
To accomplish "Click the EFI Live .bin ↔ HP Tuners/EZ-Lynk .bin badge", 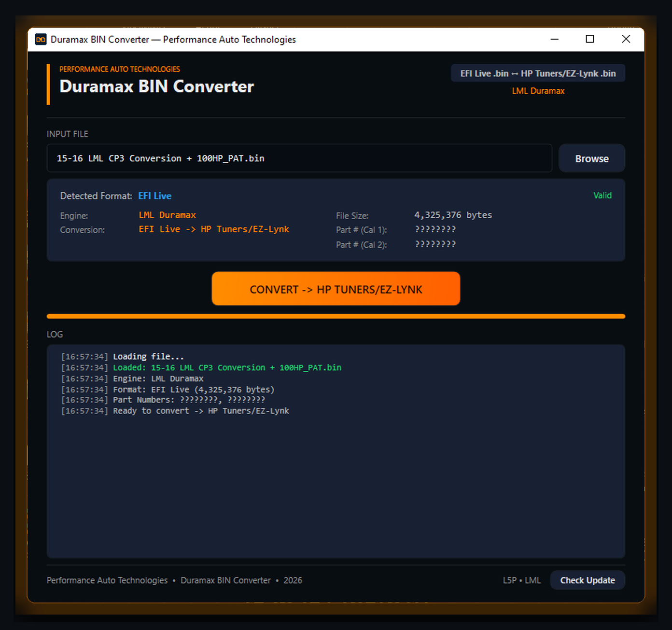I will click(x=538, y=73).
